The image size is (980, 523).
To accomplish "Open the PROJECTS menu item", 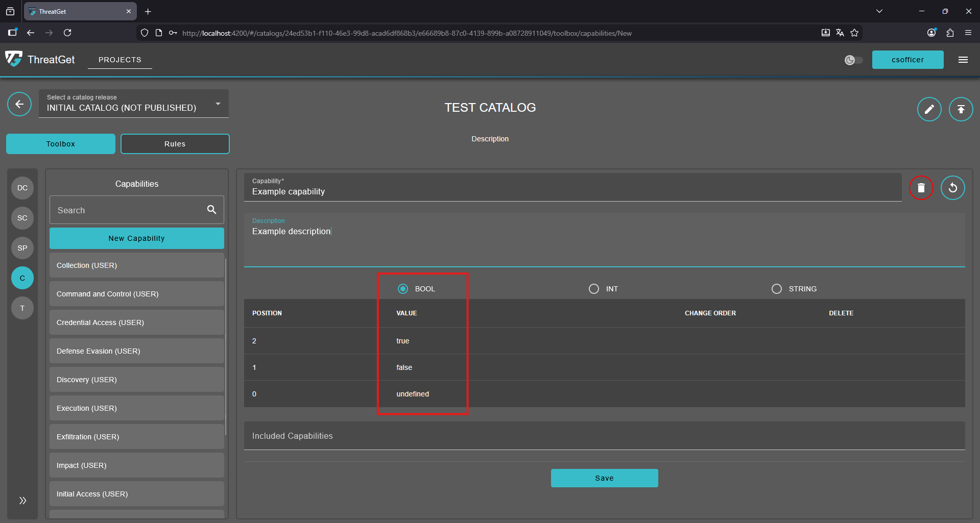I will click(x=119, y=60).
